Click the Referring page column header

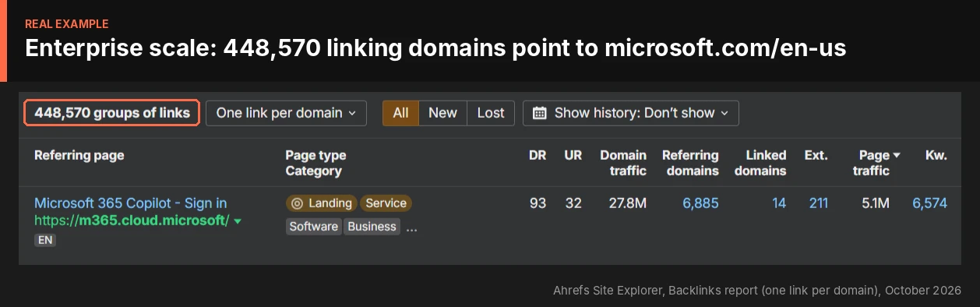point(79,155)
